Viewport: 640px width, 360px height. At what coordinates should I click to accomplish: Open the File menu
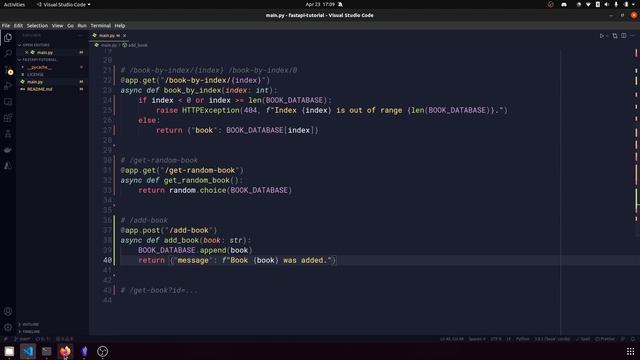(6, 26)
